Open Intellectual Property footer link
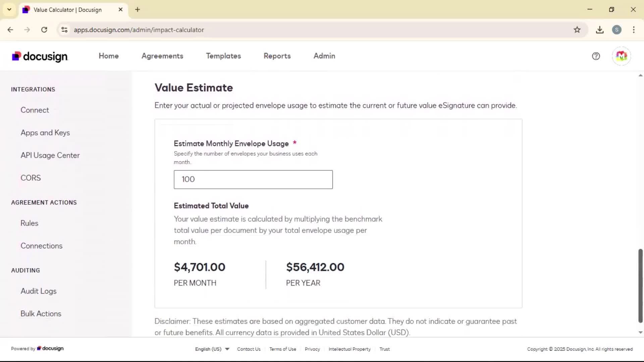This screenshot has height=362, width=644. pos(350,349)
